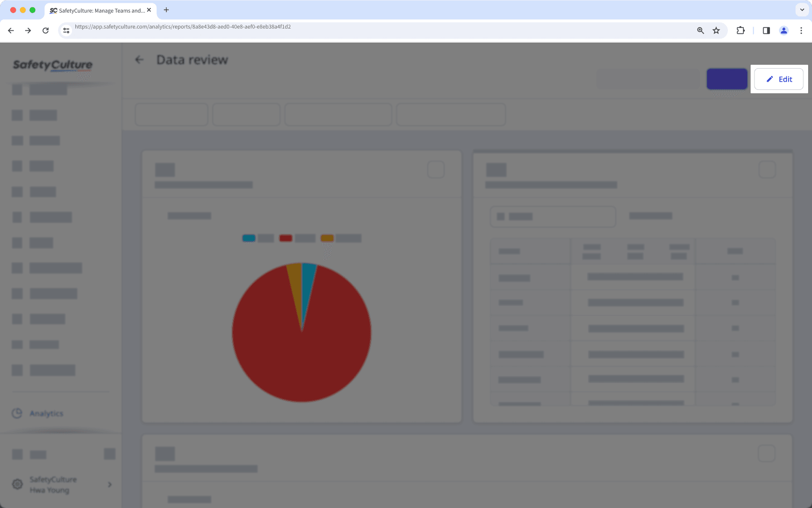
Task: Open Analytics from the sidebar
Action: click(x=46, y=413)
